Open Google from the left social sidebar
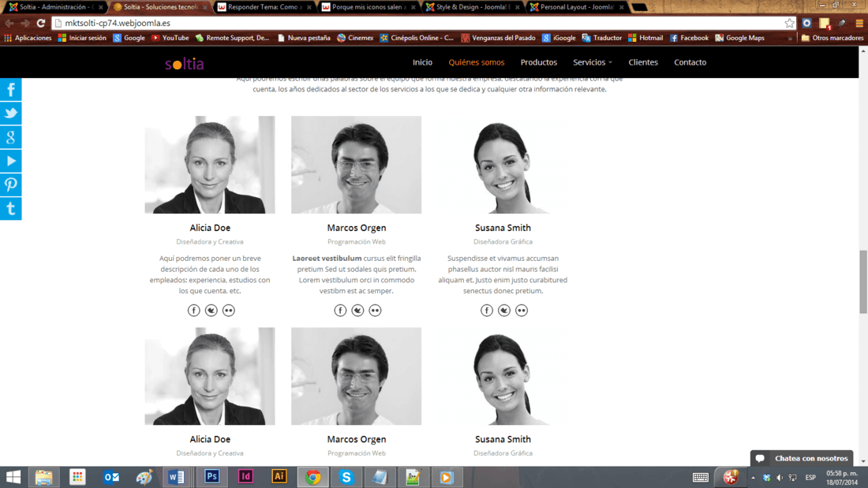The width and height of the screenshot is (868, 488). point(10,137)
